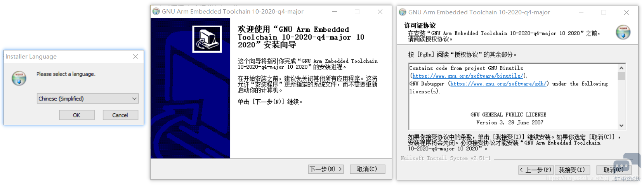Viewport: 644px width, 185px height.
Task: Click Cancel in Installer Language dialog
Action: (120, 115)
